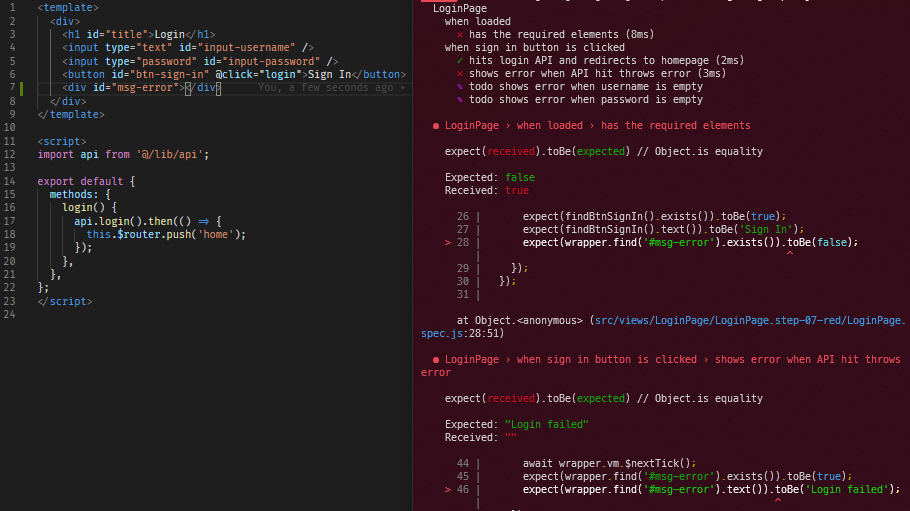Screen dimensions: 910x511
Task: Click the api.login().then line
Action: 147,221
